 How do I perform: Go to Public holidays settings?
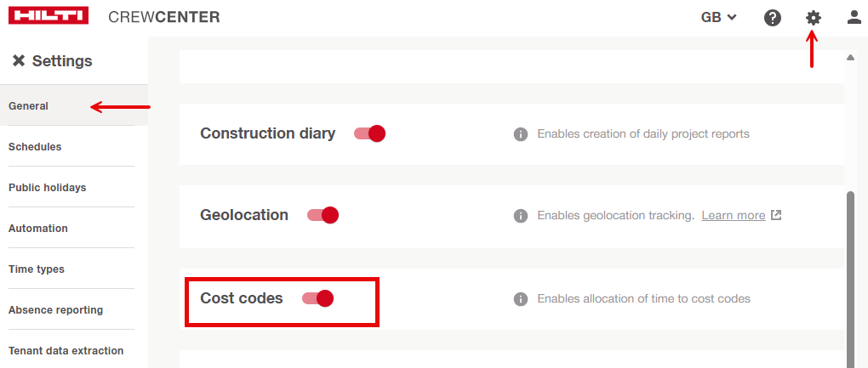(47, 188)
